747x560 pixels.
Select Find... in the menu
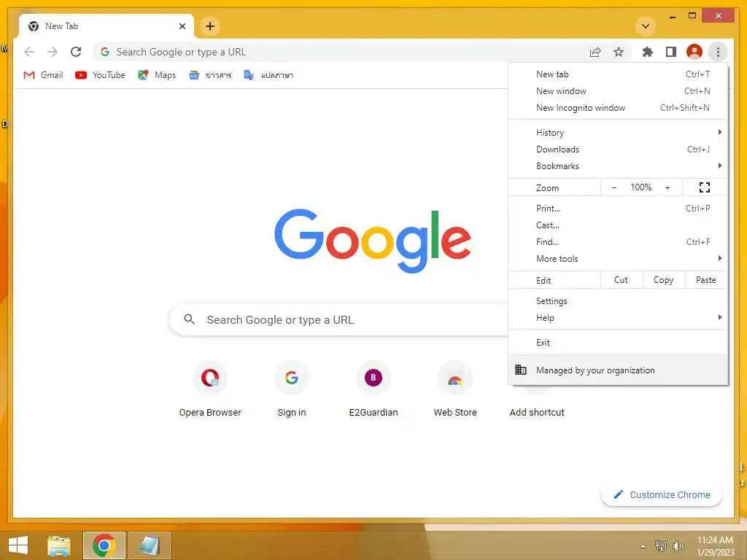(x=618, y=241)
